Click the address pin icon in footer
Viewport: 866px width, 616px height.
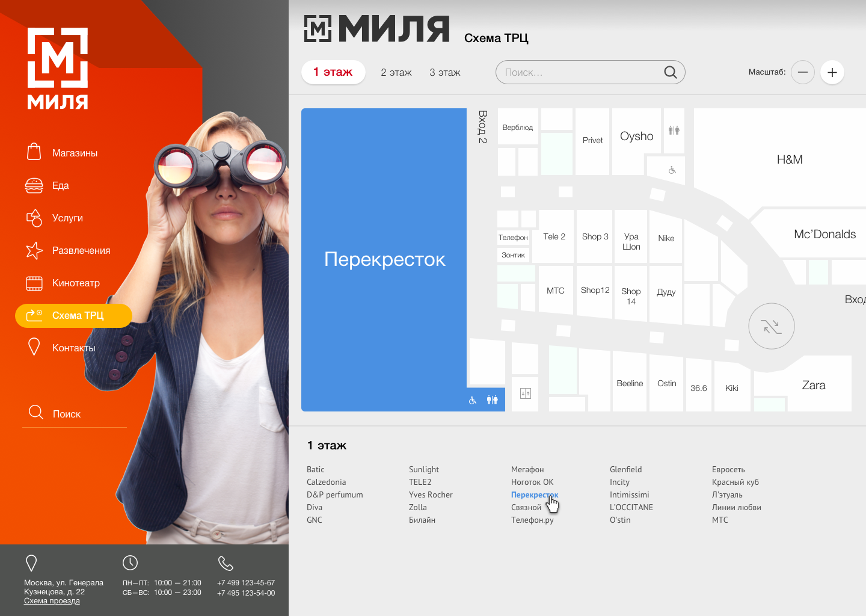tap(31, 563)
